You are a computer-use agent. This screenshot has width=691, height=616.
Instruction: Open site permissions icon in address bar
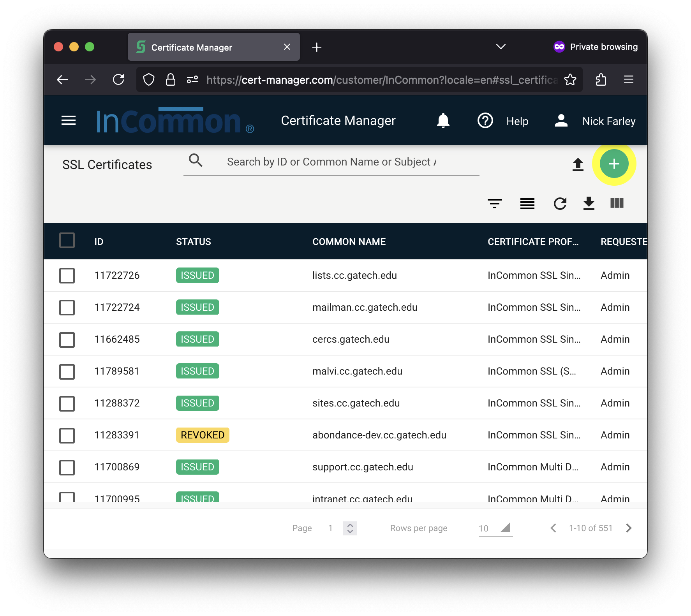point(192,80)
